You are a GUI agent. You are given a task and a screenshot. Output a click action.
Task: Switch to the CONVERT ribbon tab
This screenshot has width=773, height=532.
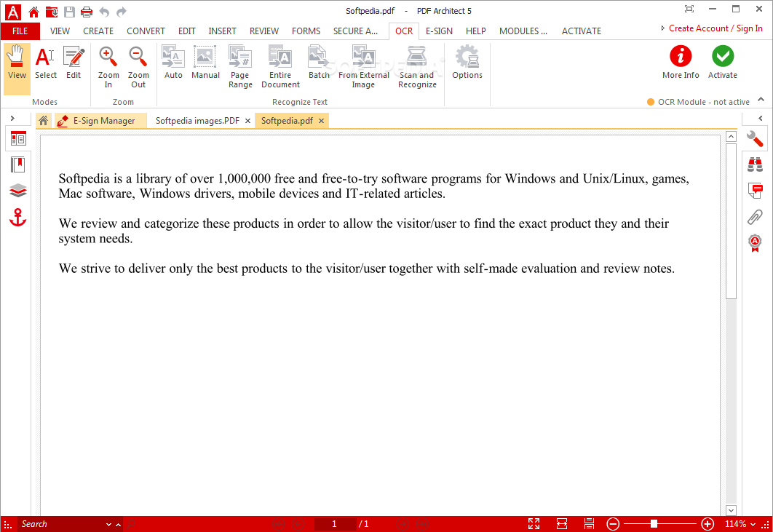pyautogui.click(x=146, y=31)
